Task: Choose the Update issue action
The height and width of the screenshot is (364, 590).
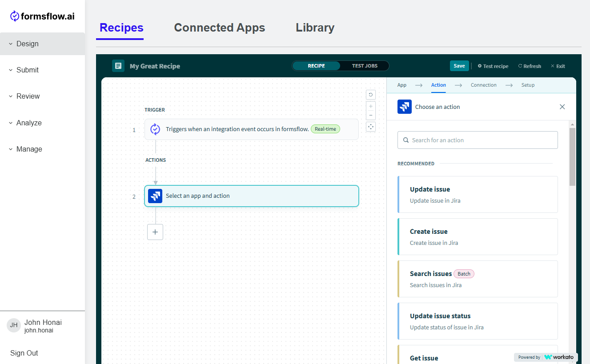Action: (x=478, y=195)
